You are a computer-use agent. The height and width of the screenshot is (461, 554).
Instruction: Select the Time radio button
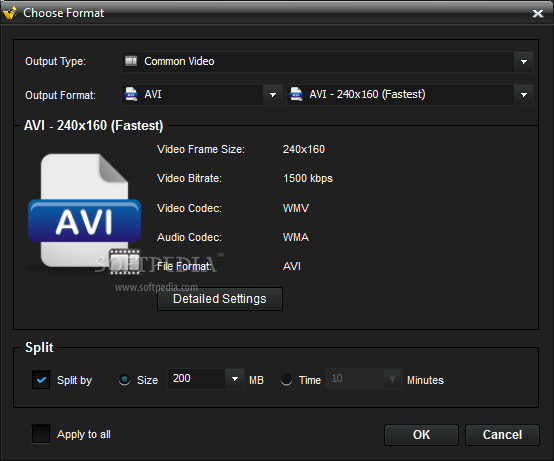(x=286, y=380)
